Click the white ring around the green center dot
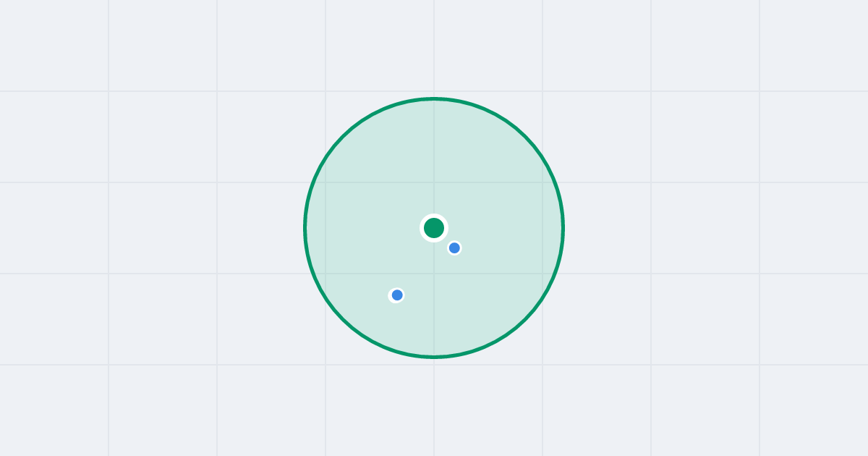 coord(434,216)
